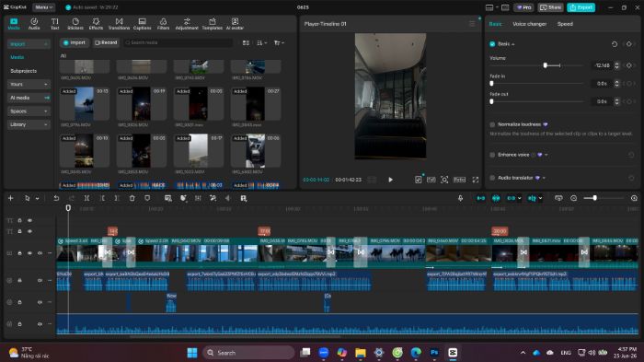Open the media sort dropdown
Viewport: 644px width, 362px height.
[261, 42]
